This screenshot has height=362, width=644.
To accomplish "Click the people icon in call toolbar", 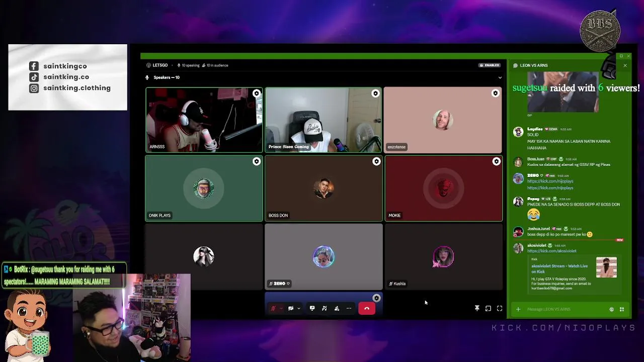I will tap(337, 308).
